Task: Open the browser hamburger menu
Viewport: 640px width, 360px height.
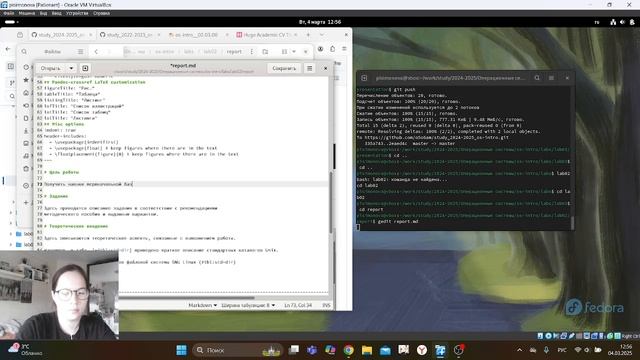Action: pyautogui.click(x=344, y=49)
